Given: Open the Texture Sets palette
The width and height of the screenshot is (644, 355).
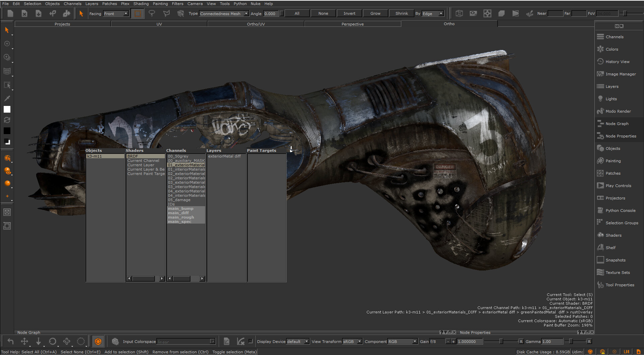Looking at the screenshot, I should (617, 273).
